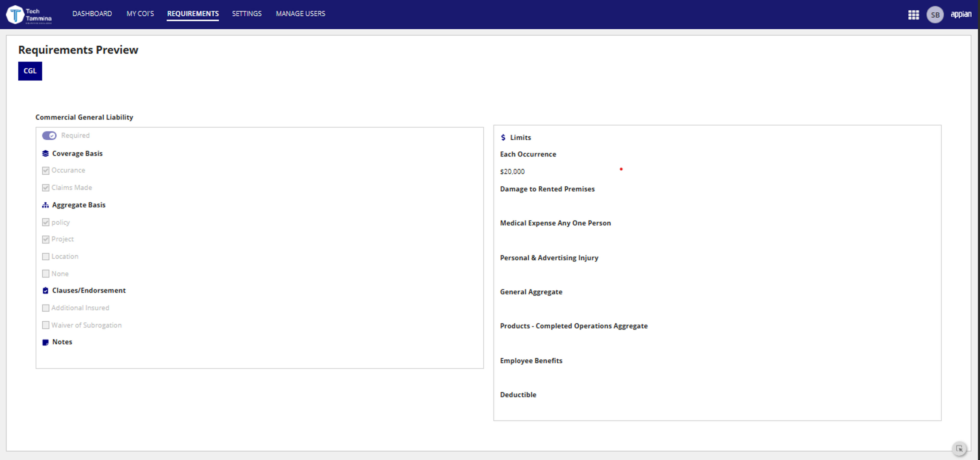Click the Damage to Rented Premises label
The height and width of the screenshot is (460, 980).
pyautogui.click(x=547, y=189)
